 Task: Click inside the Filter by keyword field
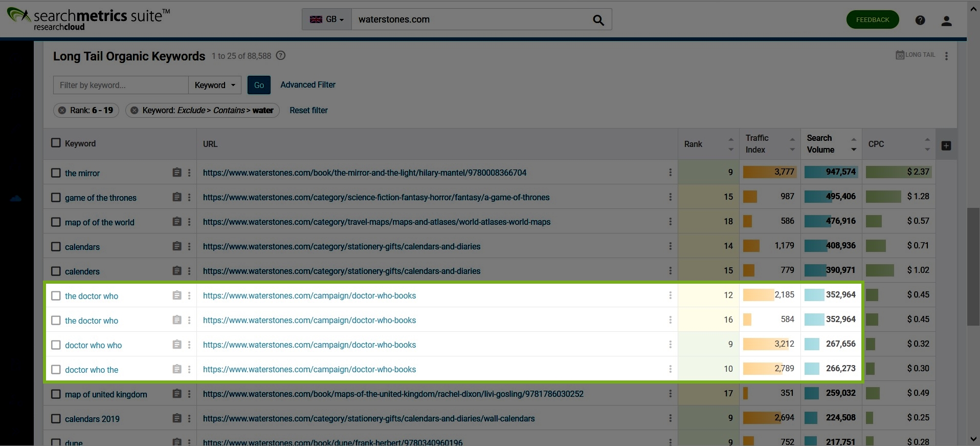[x=121, y=85]
